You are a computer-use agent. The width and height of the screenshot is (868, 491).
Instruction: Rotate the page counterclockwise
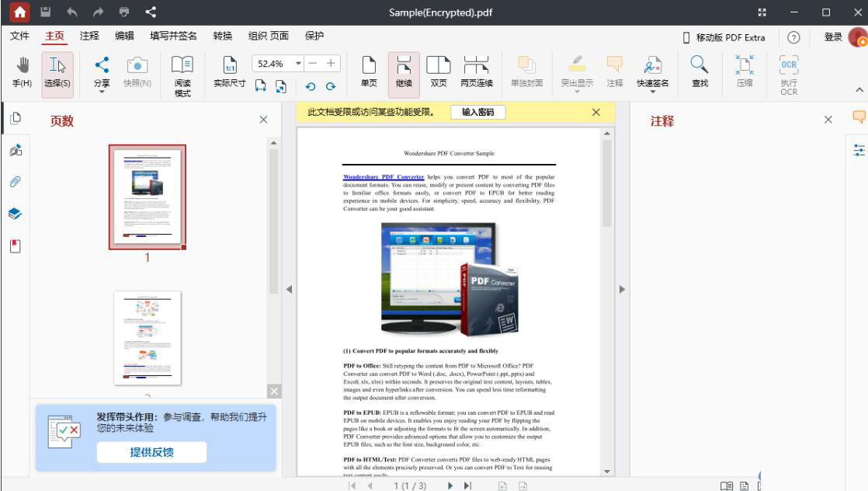(x=311, y=86)
